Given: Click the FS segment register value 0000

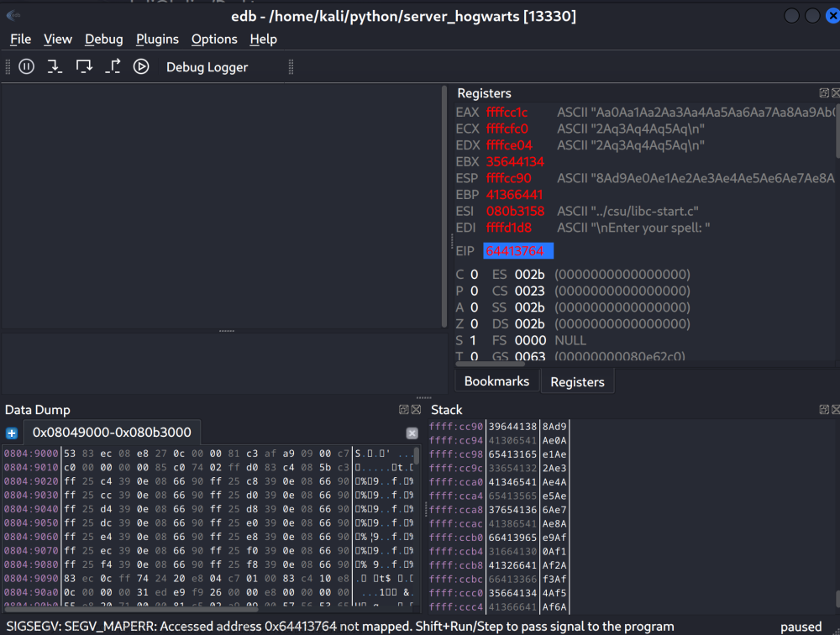Looking at the screenshot, I should (x=530, y=340).
